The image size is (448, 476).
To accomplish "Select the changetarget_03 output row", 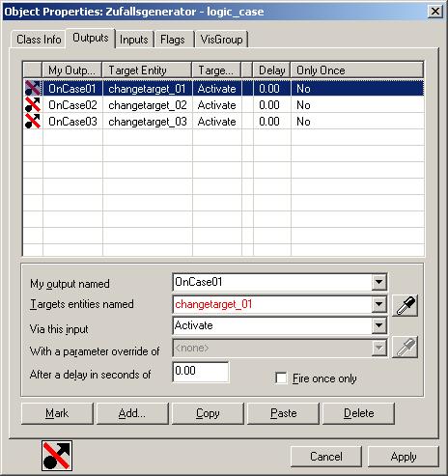I will (224, 122).
